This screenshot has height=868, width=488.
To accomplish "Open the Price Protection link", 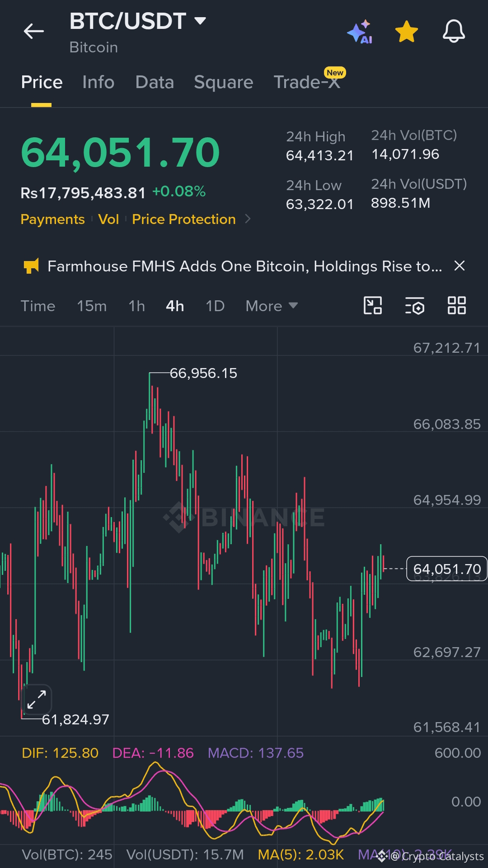I will point(184,219).
